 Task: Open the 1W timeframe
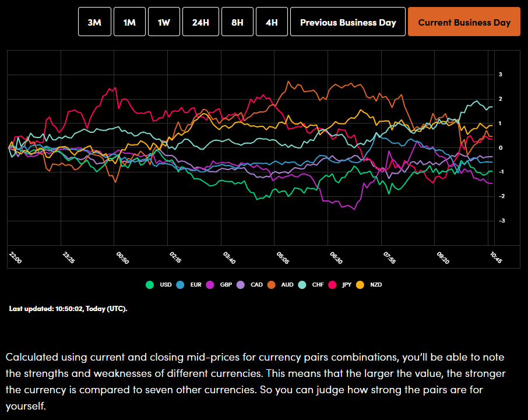click(x=164, y=22)
